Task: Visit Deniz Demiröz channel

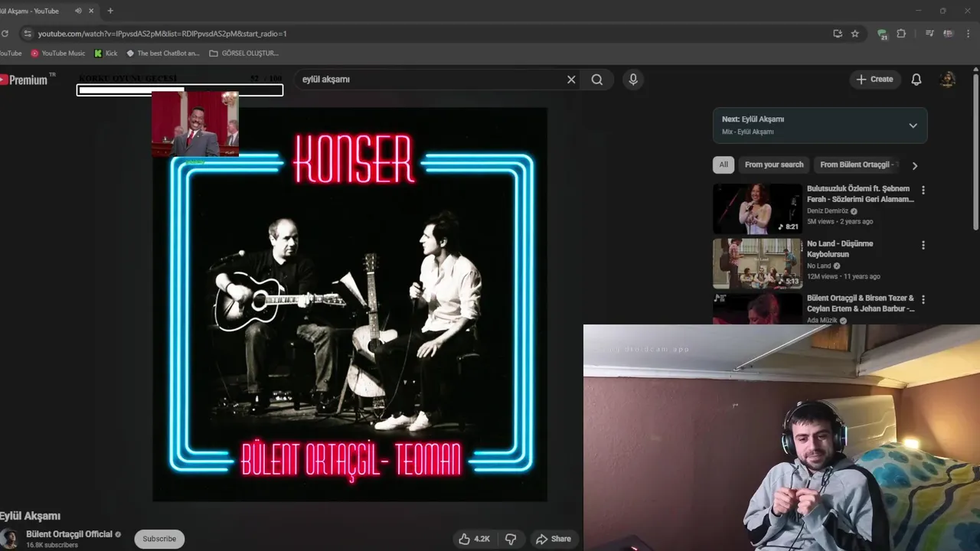Action: (x=828, y=211)
